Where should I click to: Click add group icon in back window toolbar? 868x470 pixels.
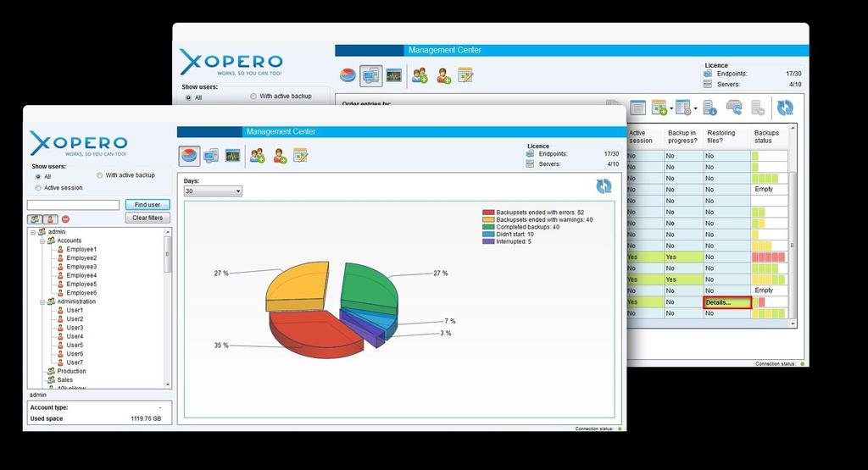click(420, 75)
